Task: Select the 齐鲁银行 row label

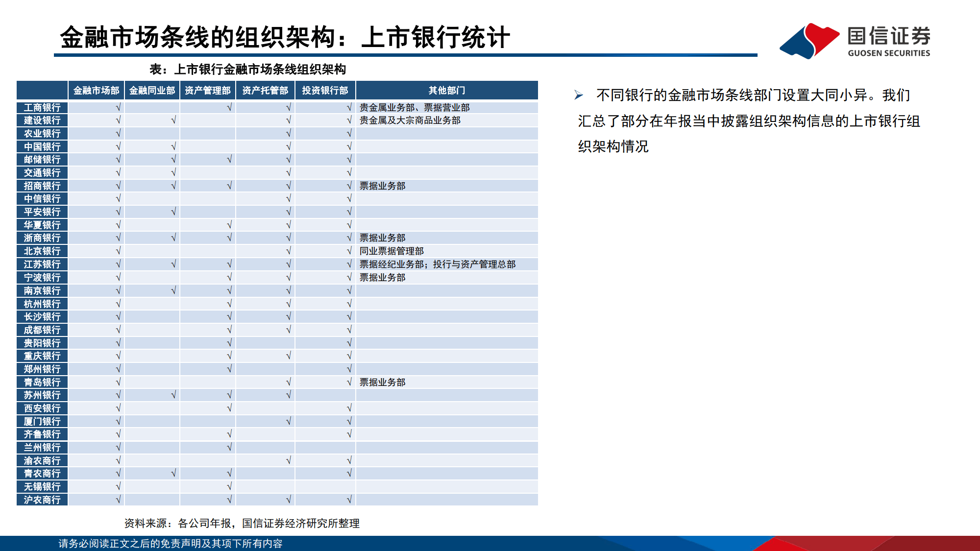Action: 42,434
